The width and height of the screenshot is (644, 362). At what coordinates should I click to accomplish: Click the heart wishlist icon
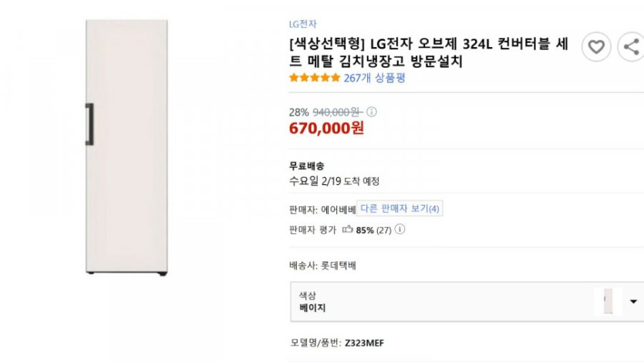coord(595,47)
